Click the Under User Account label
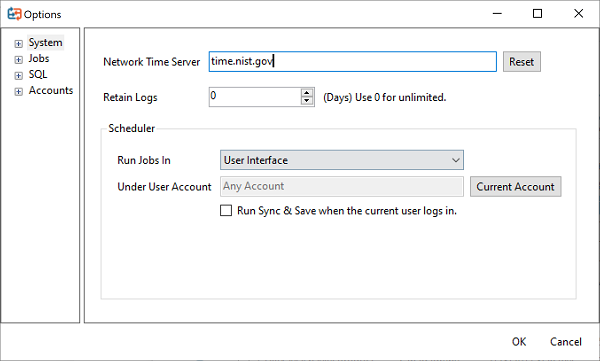Screen dimensions: 600x361 pyautogui.click(x=164, y=187)
